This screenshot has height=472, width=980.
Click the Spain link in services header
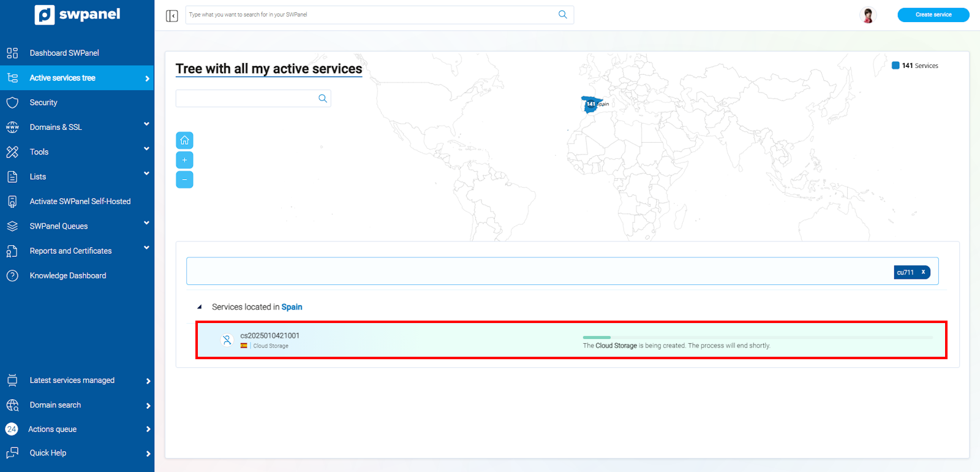click(292, 307)
